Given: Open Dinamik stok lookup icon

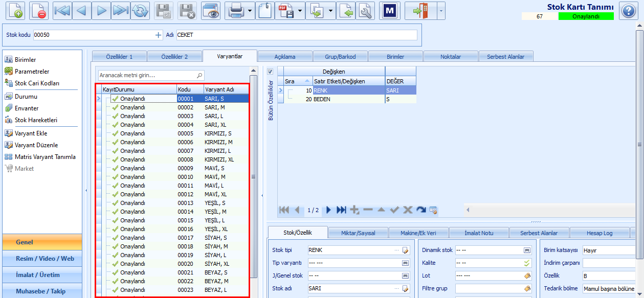Looking at the screenshot, I should pyautogui.click(x=527, y=250).
